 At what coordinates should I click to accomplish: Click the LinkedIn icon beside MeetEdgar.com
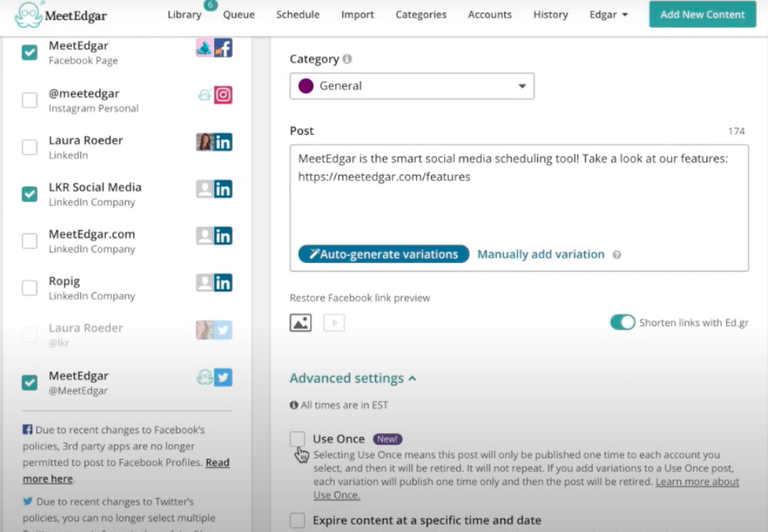[x=223, y=236]
